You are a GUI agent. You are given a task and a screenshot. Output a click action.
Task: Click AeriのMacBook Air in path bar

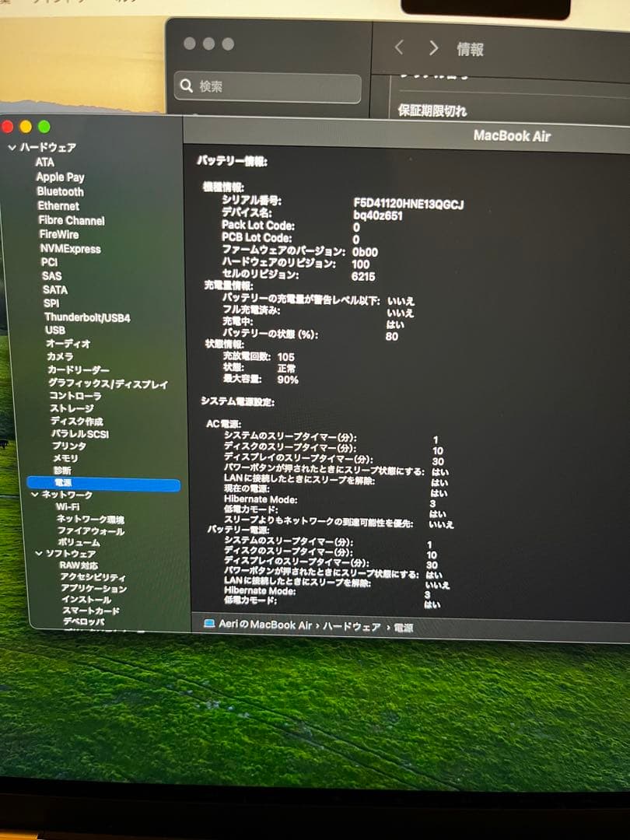tap(265, 625)
